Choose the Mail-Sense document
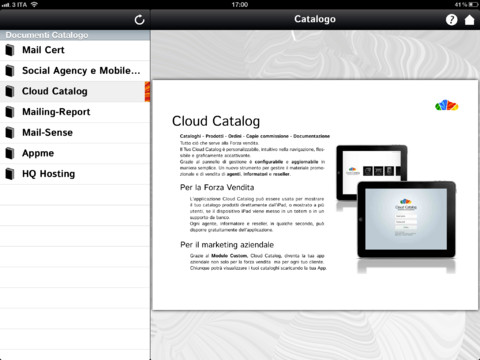Screen dimensions: 480x360 [75, 133]
